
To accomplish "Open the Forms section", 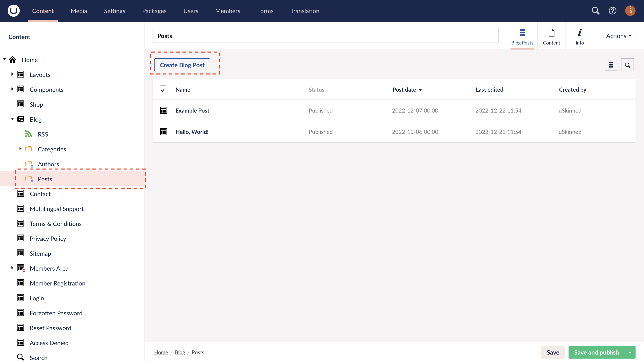I will tap(265, 11).
